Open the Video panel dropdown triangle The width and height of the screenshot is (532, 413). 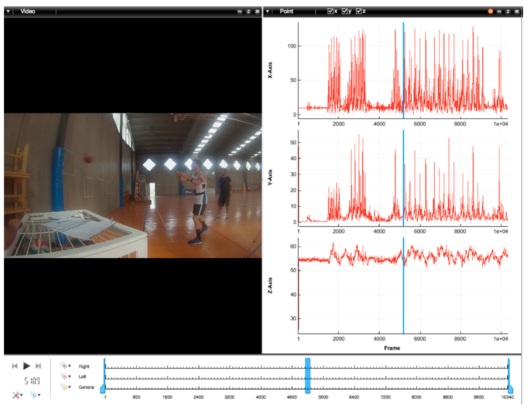coord(8,11)
